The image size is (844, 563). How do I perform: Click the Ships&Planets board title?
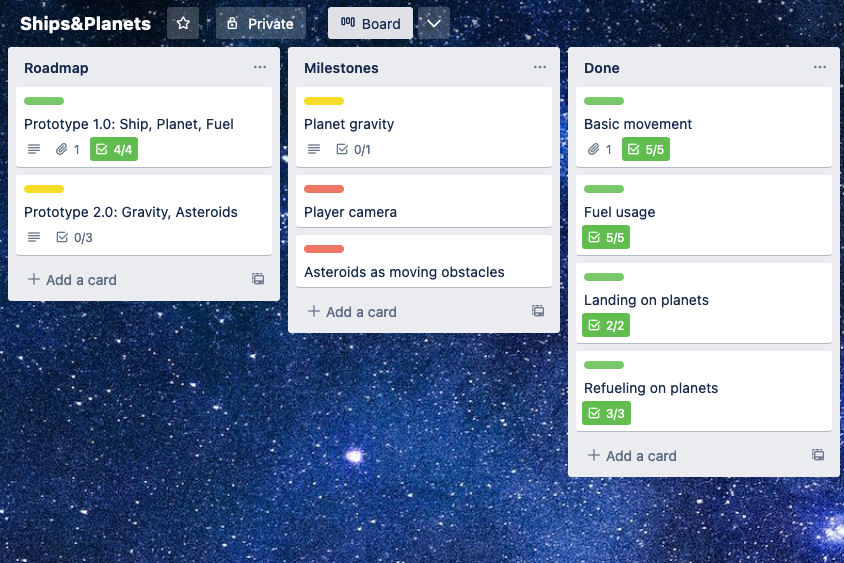click(86, 24)
